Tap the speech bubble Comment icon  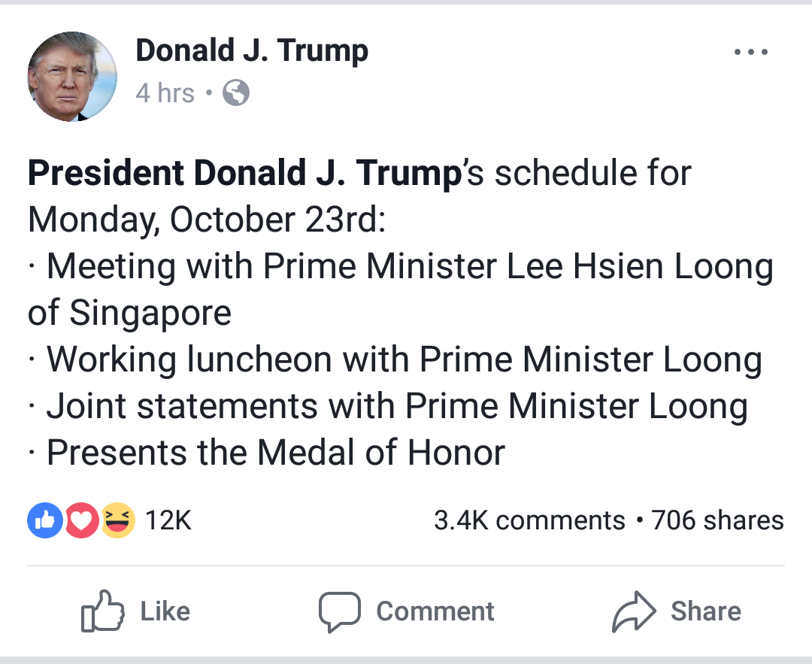[339, 611]
